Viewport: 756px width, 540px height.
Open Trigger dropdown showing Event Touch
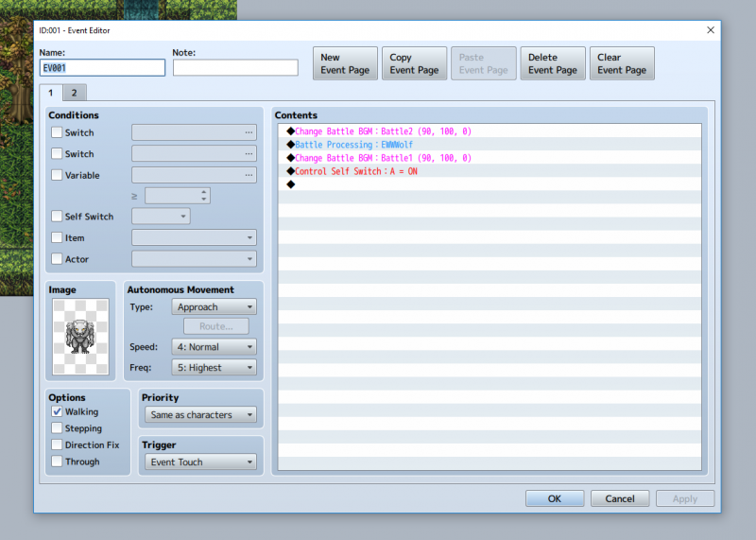[x=200, y=462]
